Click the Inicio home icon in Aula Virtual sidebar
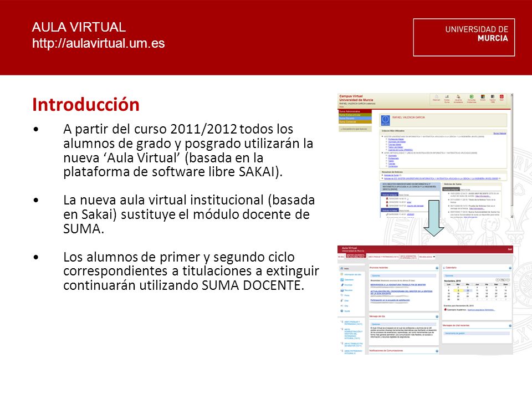This screenshot has height=399, width=532. [342, 268]
